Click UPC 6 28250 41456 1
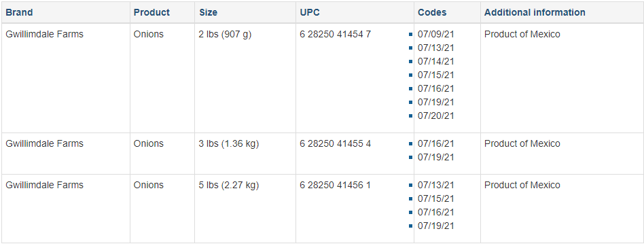644x246 pixels. tap(335, 186)
